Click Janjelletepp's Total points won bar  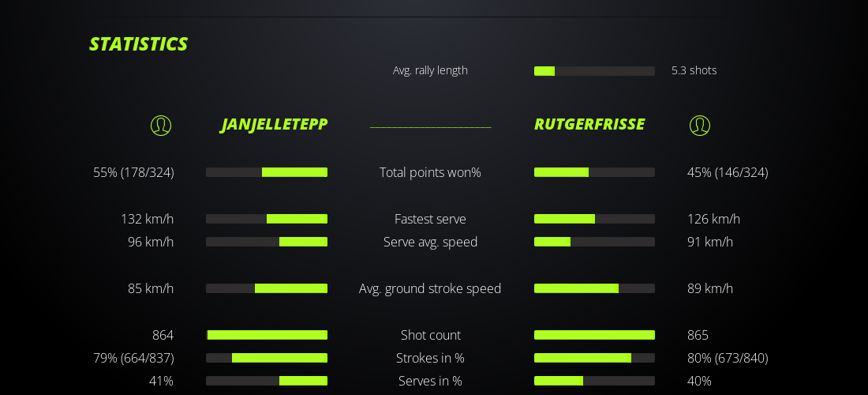[x=267, y=172]
